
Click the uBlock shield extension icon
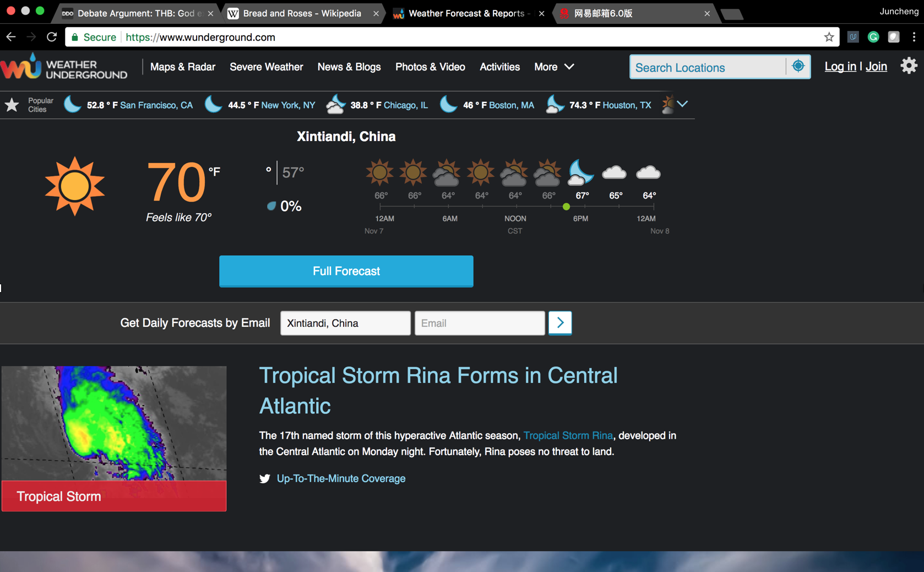click(853, 37)
